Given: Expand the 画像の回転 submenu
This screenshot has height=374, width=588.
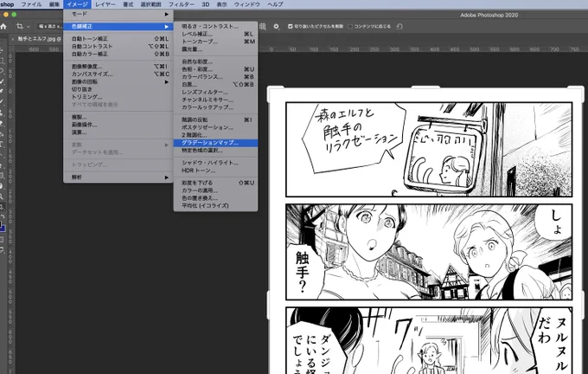Looking at the screenshot, I should tap(118, 82).
